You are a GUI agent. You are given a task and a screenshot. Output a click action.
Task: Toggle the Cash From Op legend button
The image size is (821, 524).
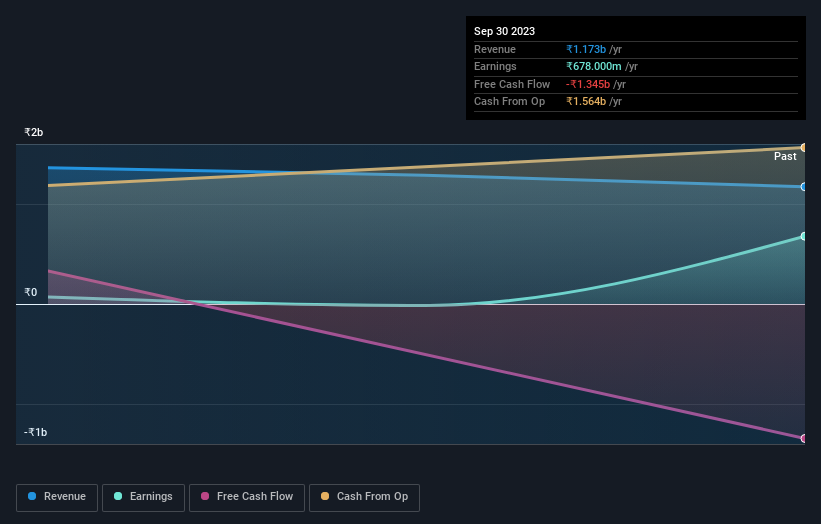pos(364,497)
